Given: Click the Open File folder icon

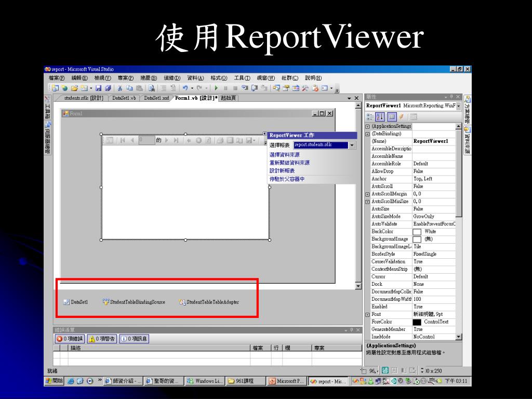Looking at the screenshot, I should pos(74,88).
